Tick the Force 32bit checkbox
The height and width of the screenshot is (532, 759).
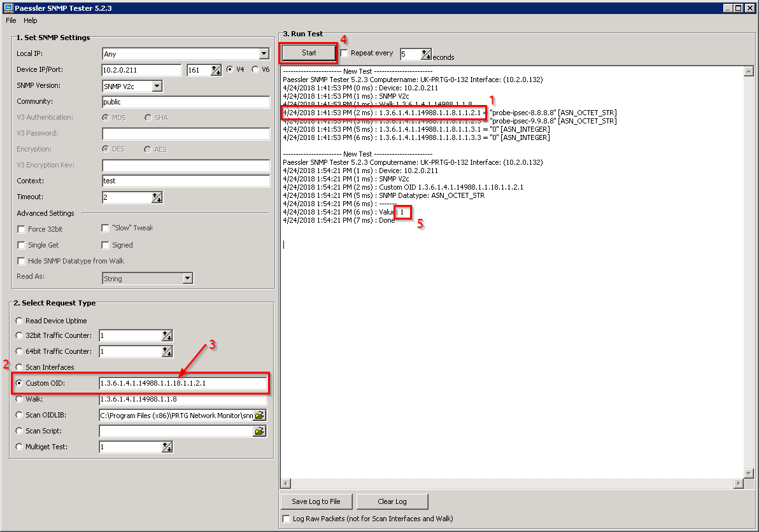pos(21,229)
